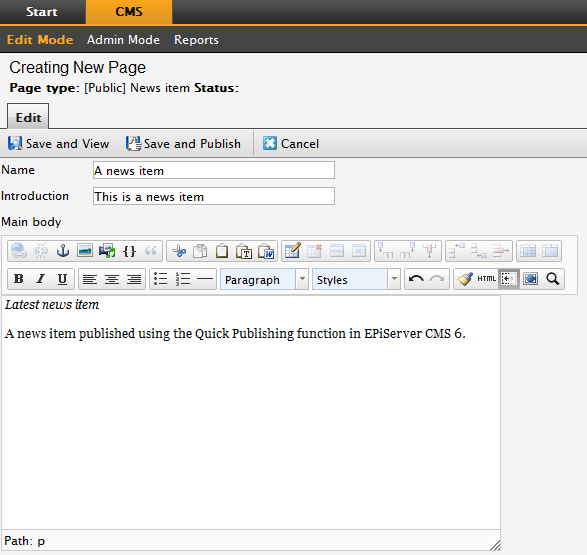Click the HTML source edit icon
Image resolution: width=587 pixels, height=555 pixels.
click(486, 279)
